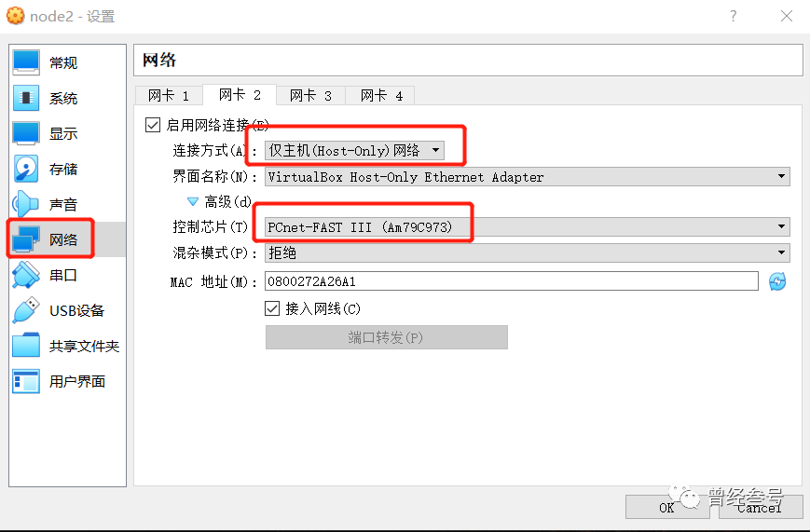The height and width of the screenshot is (532, 810).
Task: Toggle the 启用网络连接 checkbox
Action: [153, 125]
